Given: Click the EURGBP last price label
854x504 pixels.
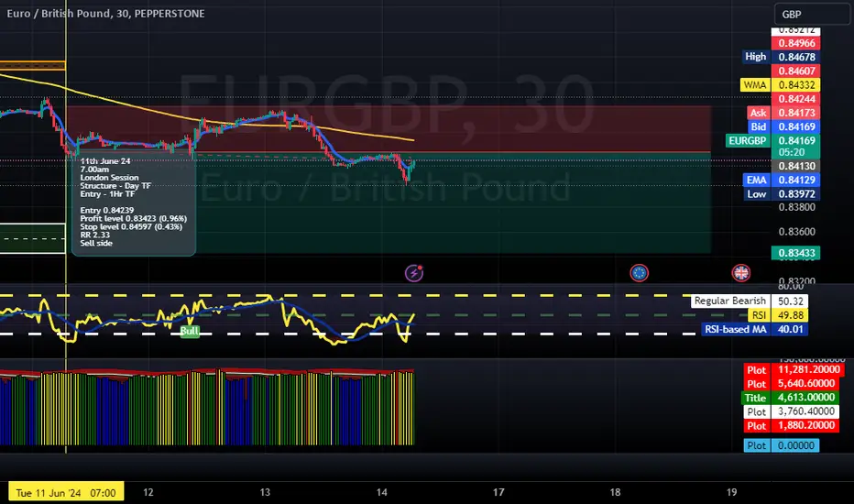Looking at the screenshot, I should (772, 146).
